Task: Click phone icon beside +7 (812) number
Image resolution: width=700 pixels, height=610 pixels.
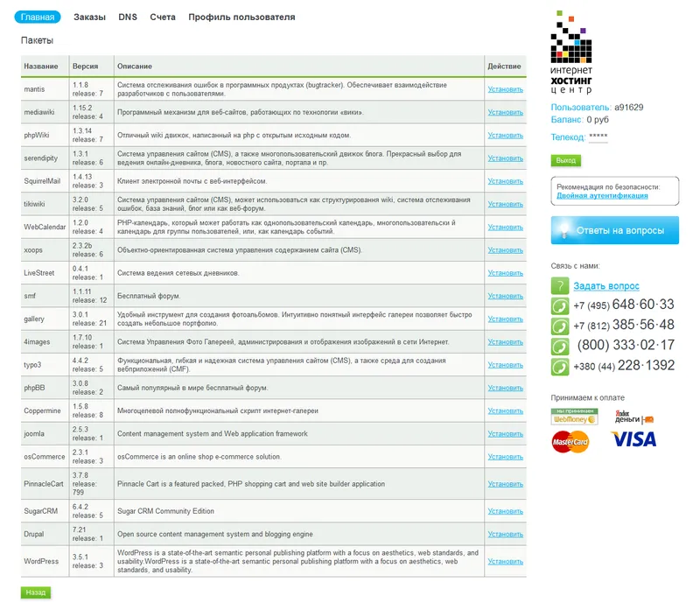Action: click(560, 326)
